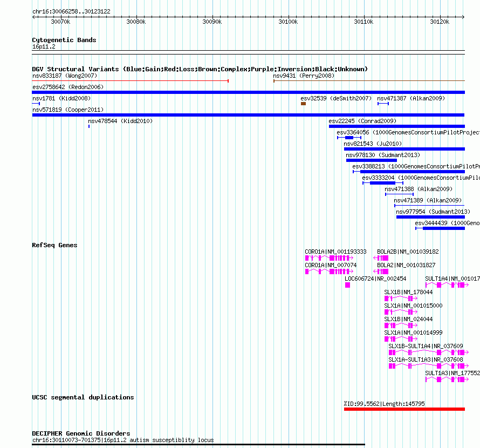
Task: Select esv2758642 (Redon2006) blue gain bar
Action: 248,92
